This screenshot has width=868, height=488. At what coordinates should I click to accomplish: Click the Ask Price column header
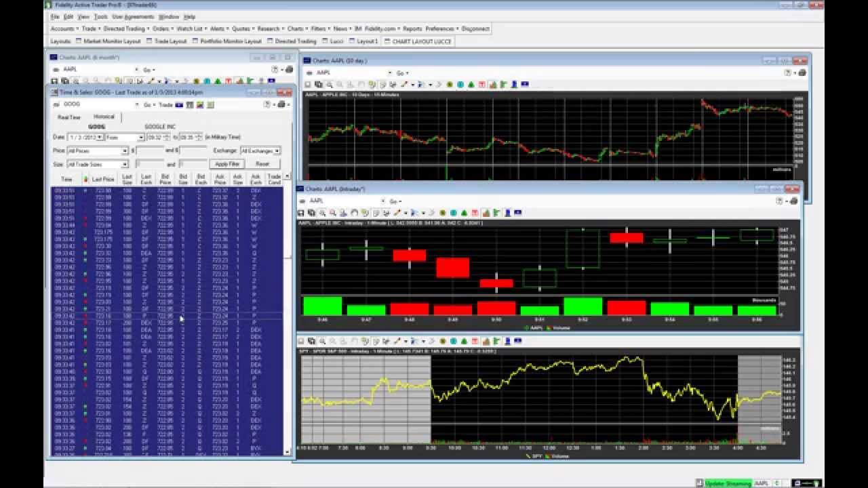tap(220, 179)
